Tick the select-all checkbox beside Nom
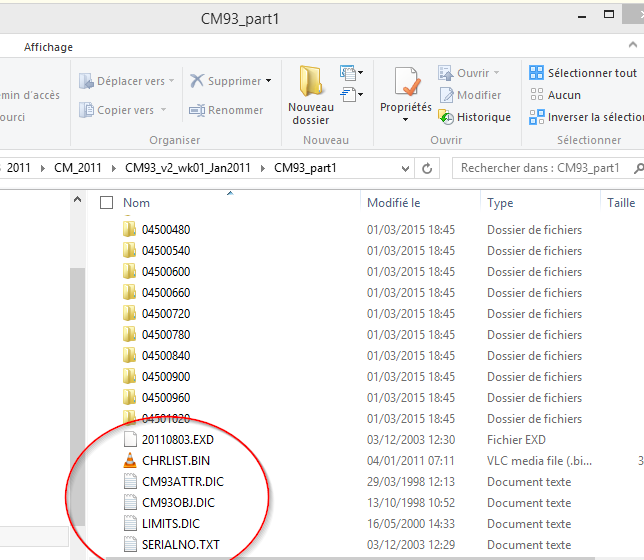Screen dimensions: 644x560 [107, 203]
